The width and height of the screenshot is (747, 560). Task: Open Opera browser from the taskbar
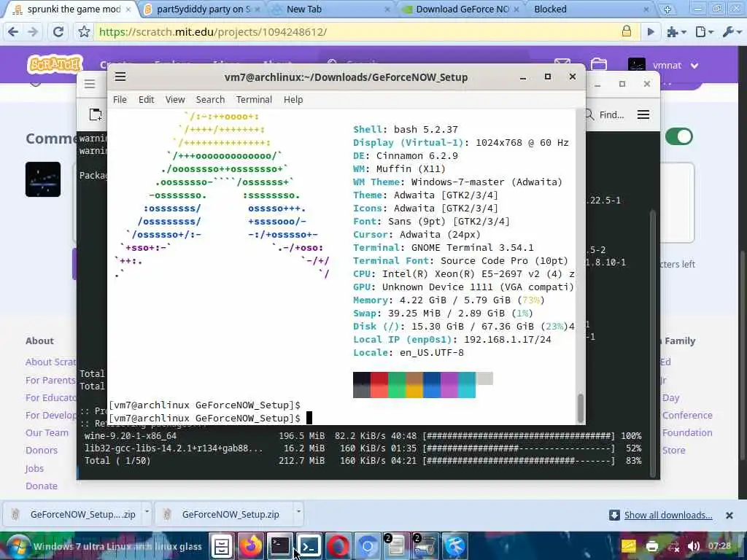coord(338,546)
